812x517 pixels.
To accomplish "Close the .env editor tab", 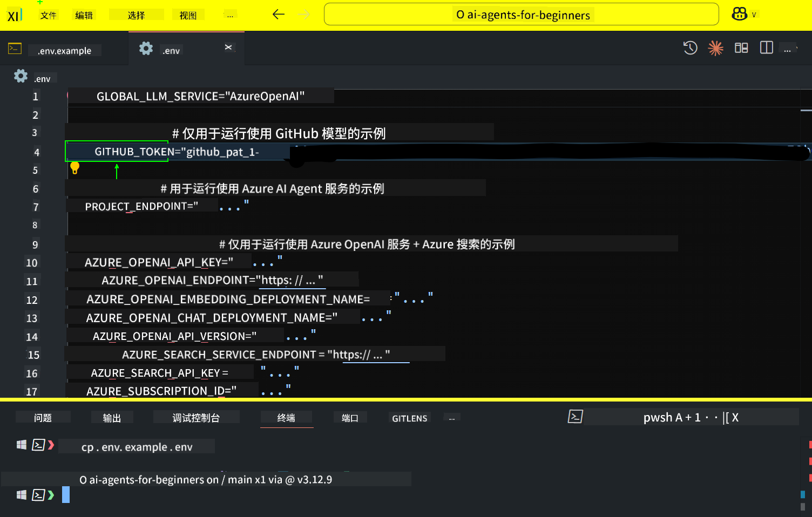I will tap(228, 47).
